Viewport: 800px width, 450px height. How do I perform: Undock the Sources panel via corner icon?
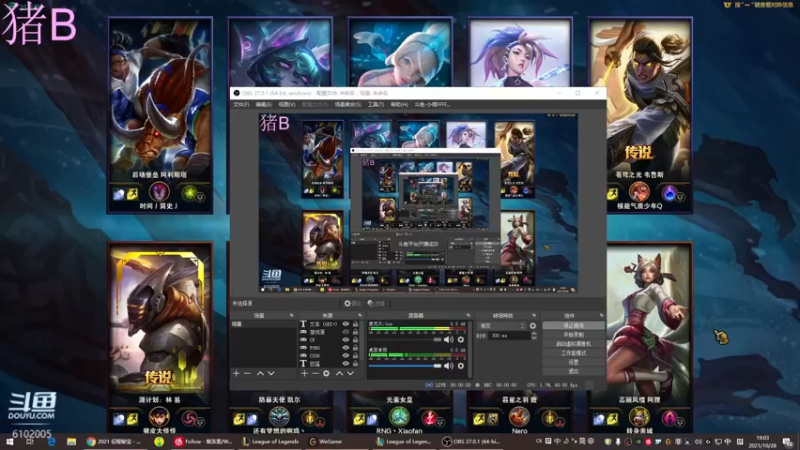360,315
